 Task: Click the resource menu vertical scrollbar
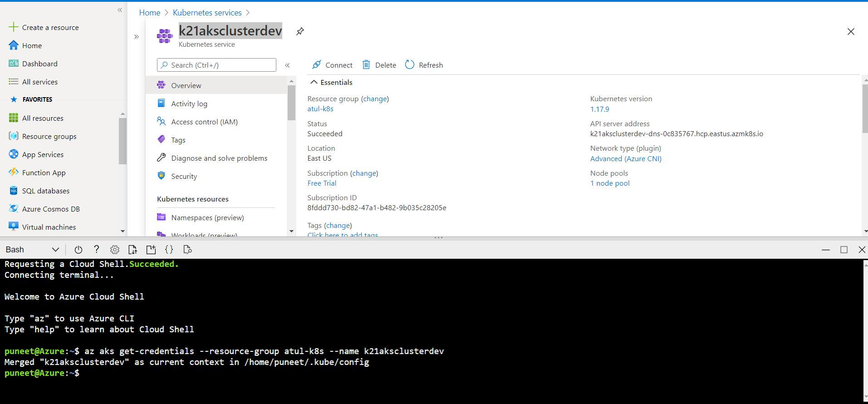coord(291,103)
